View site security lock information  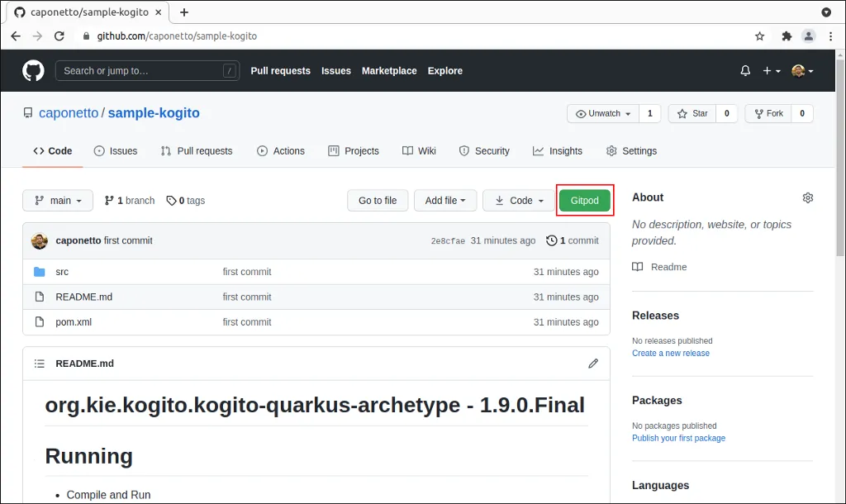[x=86, y=36]
